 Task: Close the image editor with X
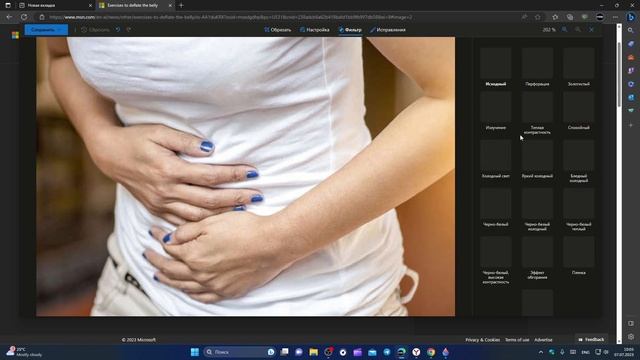[x=591, y=29]
